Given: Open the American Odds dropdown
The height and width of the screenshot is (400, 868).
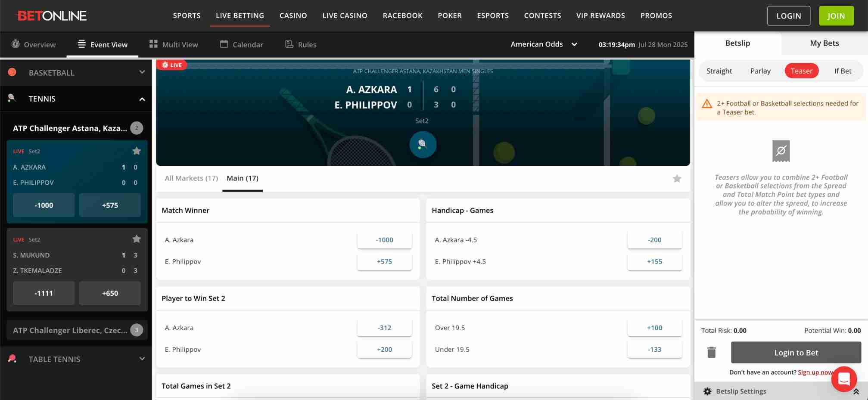Looking at the screenshot, I should coord(544,44).
